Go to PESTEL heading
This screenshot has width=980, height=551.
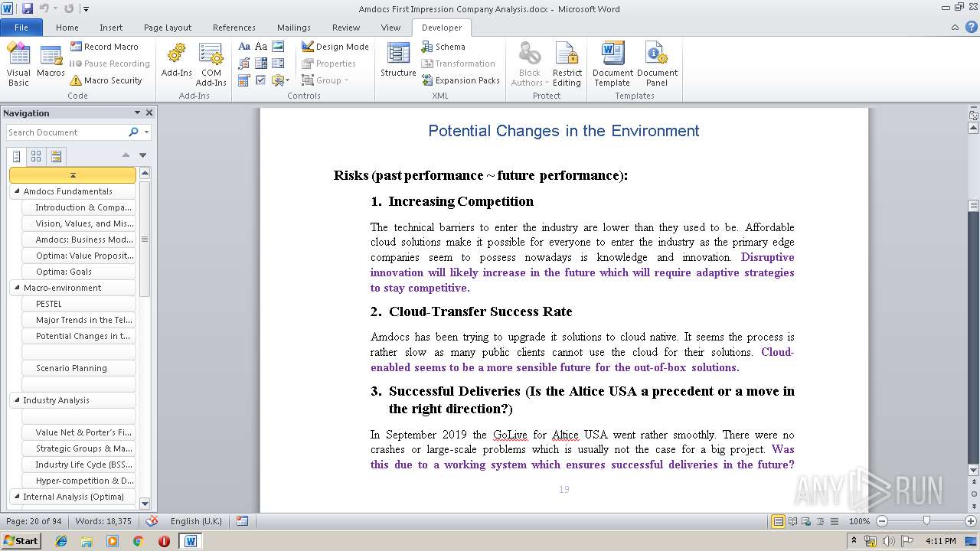click(80, 304)
